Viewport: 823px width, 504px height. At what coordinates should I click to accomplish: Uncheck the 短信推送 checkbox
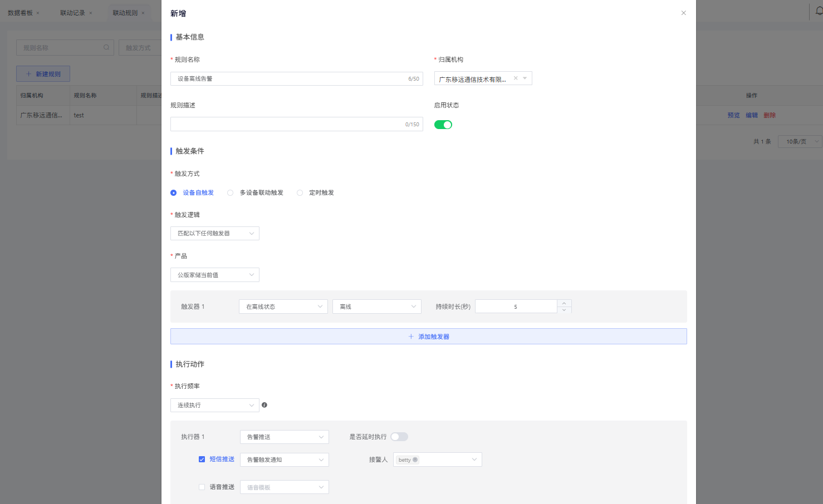[x=202, y=459]
